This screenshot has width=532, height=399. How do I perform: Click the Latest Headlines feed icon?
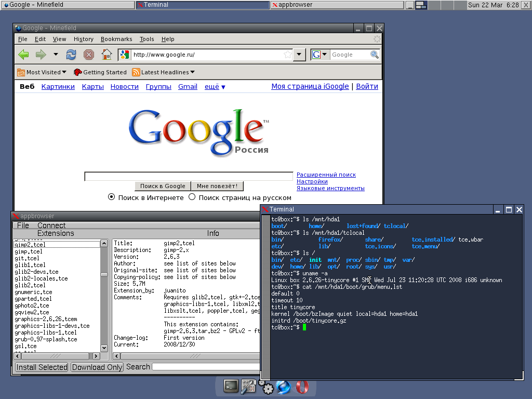(136, 72)
